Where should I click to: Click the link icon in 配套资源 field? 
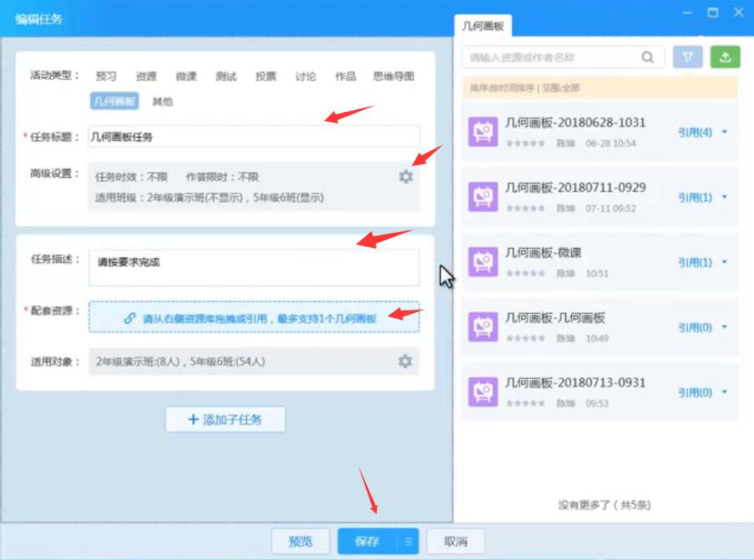[x=128, y=318]
